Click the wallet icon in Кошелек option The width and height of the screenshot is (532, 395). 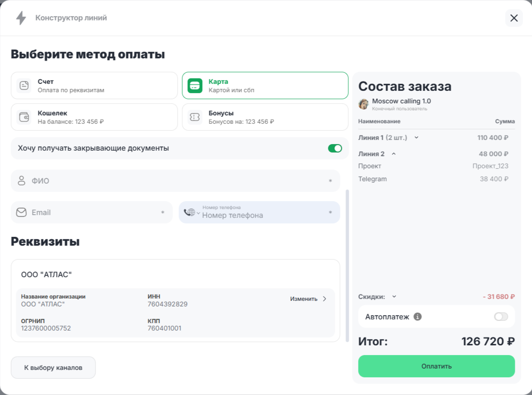point(24,117)
